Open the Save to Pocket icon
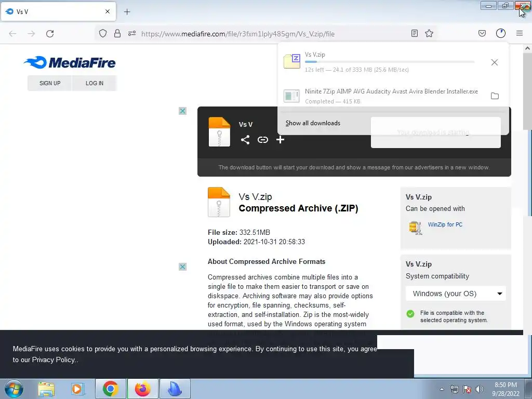 [482, 33]
